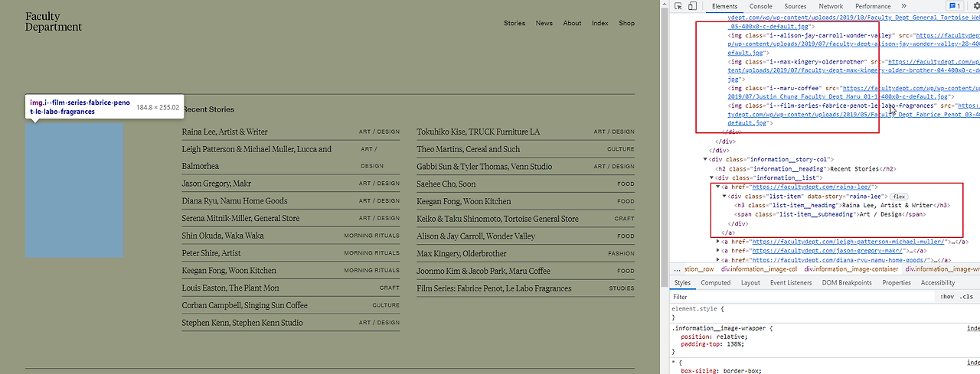This screenshot has height=374, width=980.
Task: Open DevTools settings gear
Action: click(x=978, y=6)
